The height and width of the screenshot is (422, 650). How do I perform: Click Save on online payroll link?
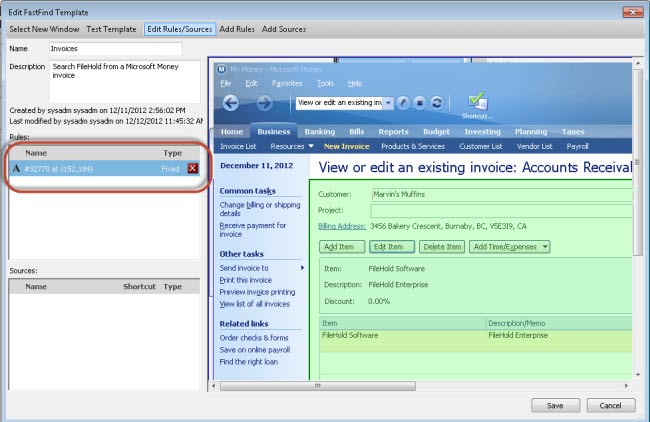point(255,349)
